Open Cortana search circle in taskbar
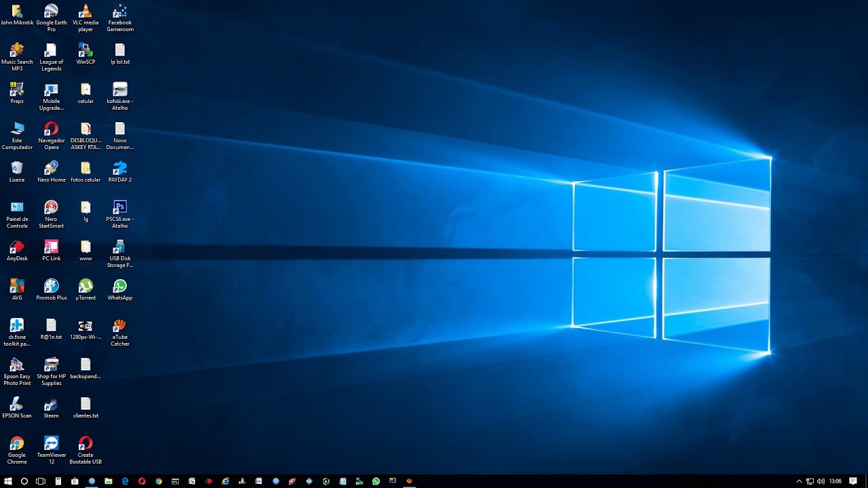This screenshot has height=488, width=868. click(x=24, y=481)
